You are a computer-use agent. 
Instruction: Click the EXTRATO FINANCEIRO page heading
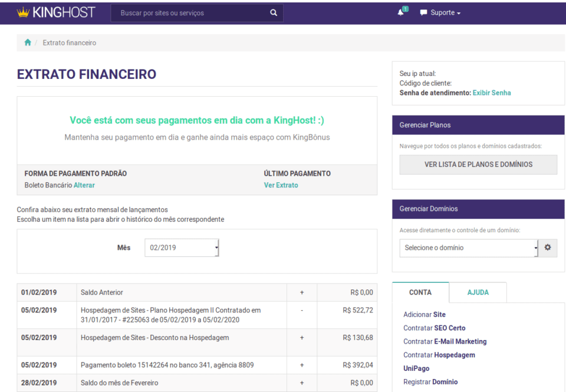coord(87,74)
